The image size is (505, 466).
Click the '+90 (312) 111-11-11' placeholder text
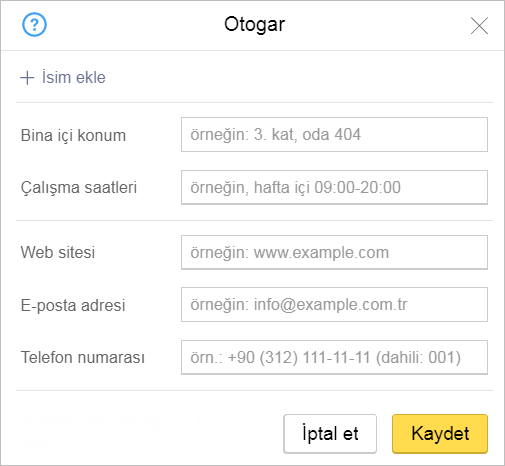[299, 358]
